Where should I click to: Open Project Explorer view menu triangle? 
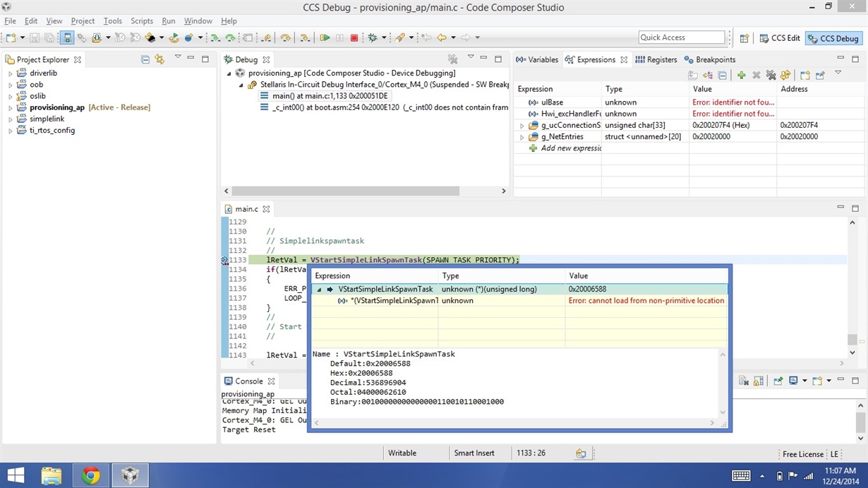[178, 58]
